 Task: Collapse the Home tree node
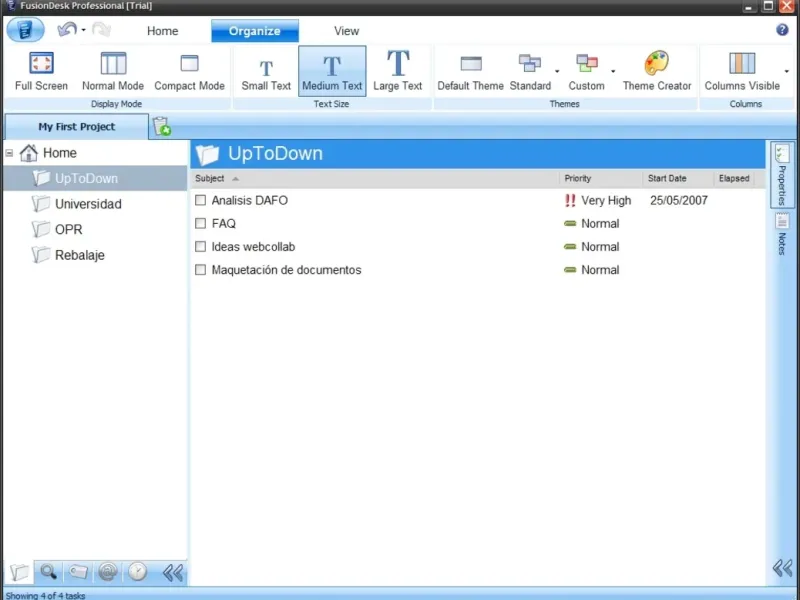(x=9, y=153)
